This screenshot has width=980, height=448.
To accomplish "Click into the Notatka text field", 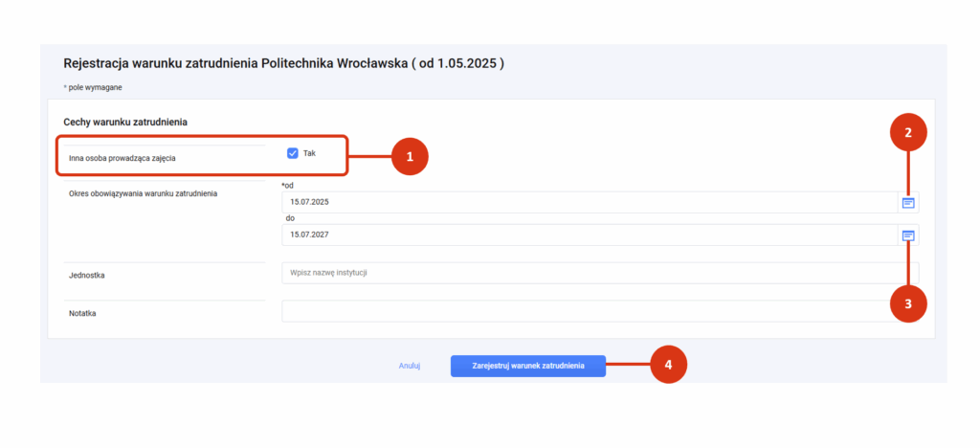I will point(600,311).
